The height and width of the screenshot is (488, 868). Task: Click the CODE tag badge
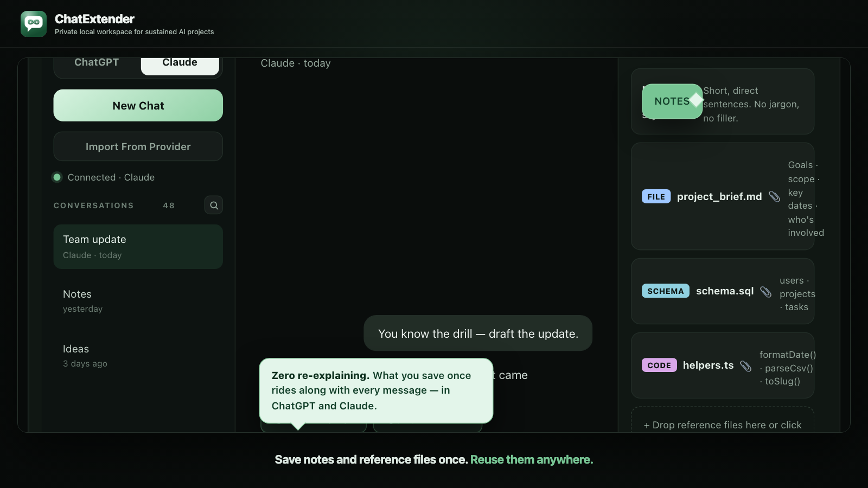pos(659,365)
